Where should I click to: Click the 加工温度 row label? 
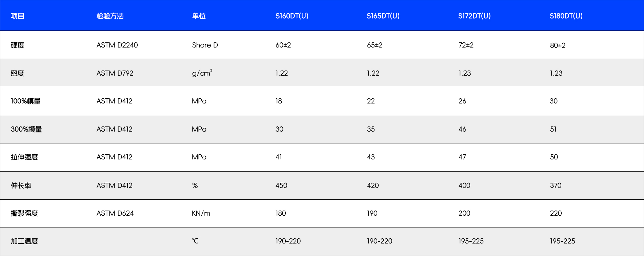24,241
